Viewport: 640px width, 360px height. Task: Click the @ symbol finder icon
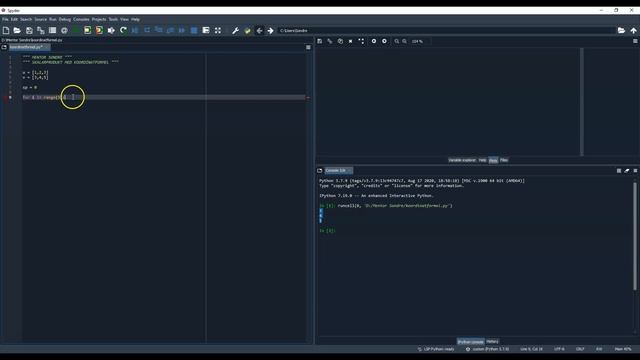tap(64, 30)
